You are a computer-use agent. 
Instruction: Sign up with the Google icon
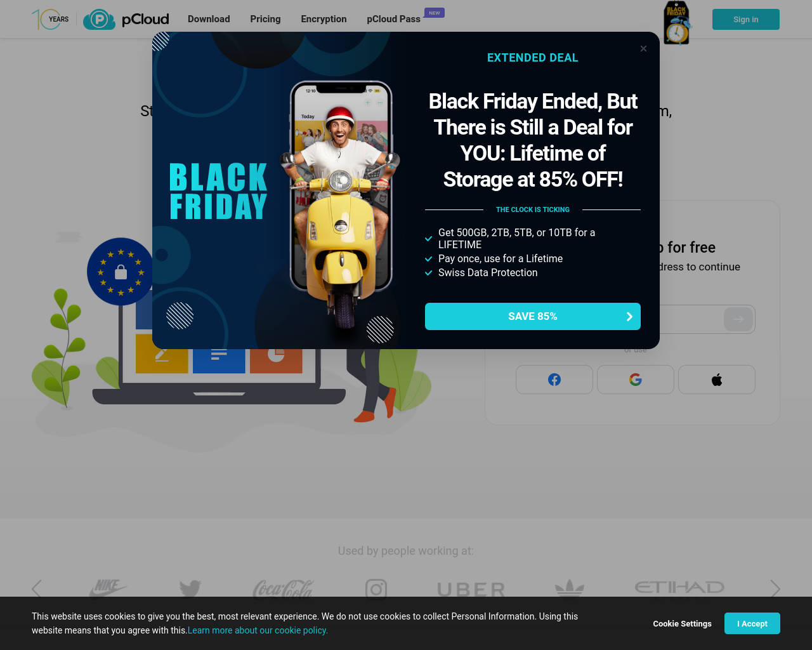[636, 380]
